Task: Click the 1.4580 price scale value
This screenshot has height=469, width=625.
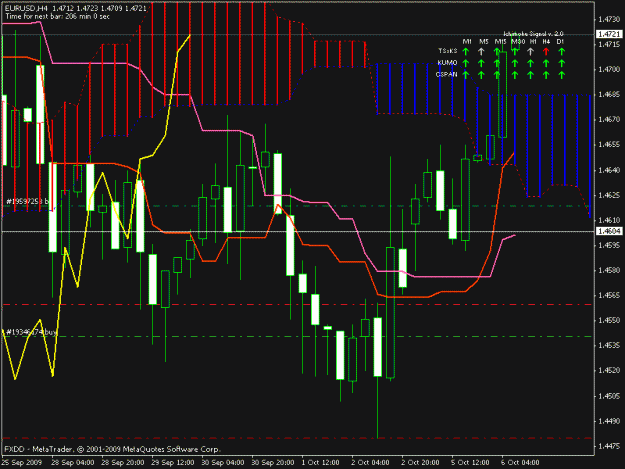Action: [609, 270]
